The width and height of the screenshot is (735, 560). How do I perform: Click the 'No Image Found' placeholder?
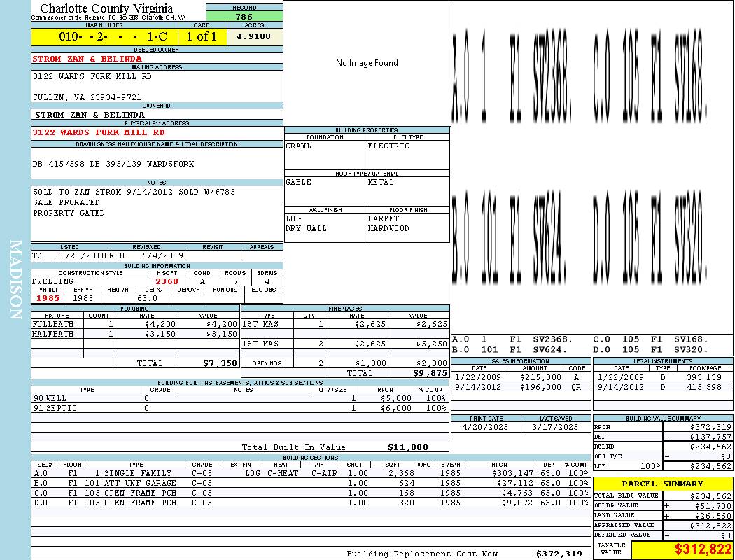click(367, 63)
